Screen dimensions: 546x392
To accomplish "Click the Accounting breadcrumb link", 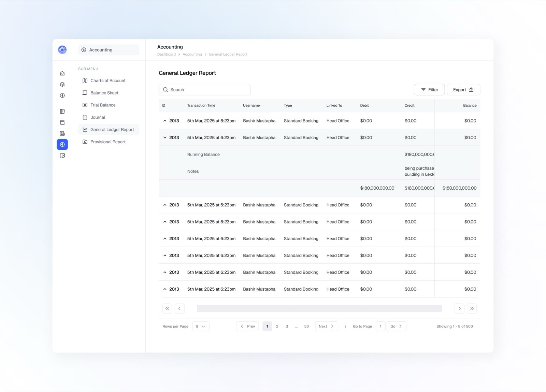I will 192,54.
